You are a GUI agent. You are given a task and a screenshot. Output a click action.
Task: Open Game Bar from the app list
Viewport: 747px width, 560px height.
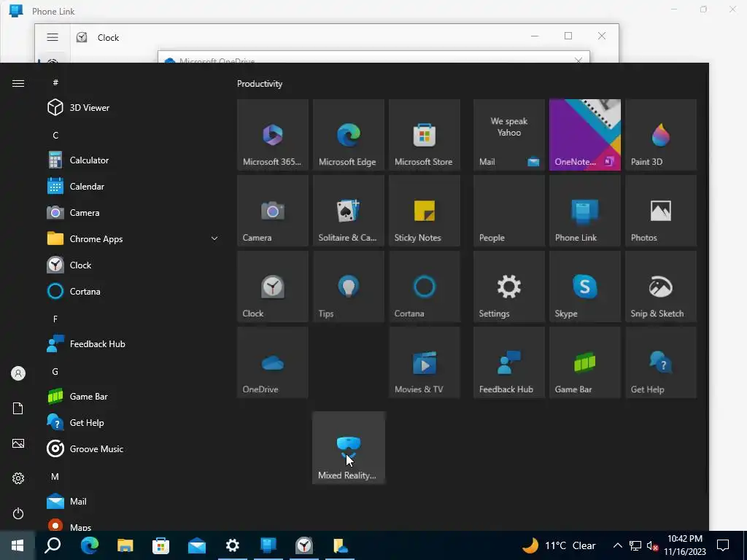[133, 396]
